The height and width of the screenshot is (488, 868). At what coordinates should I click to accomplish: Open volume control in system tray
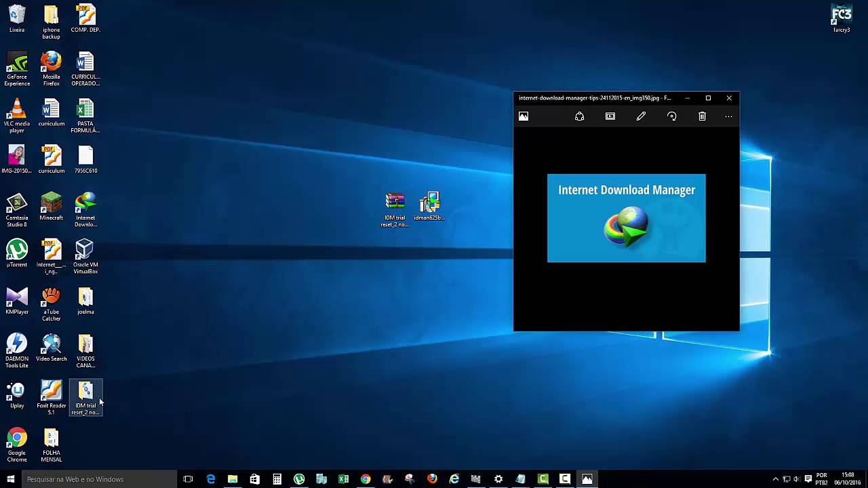point(797,479)
